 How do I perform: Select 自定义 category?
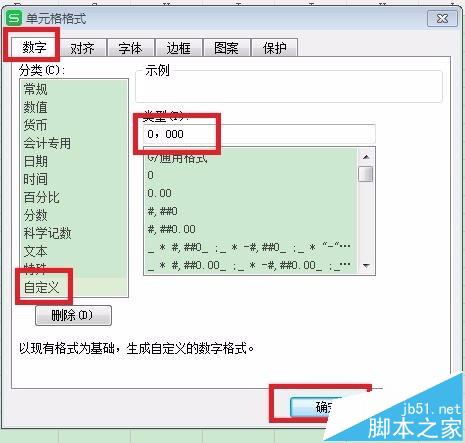tap(74, 287)
